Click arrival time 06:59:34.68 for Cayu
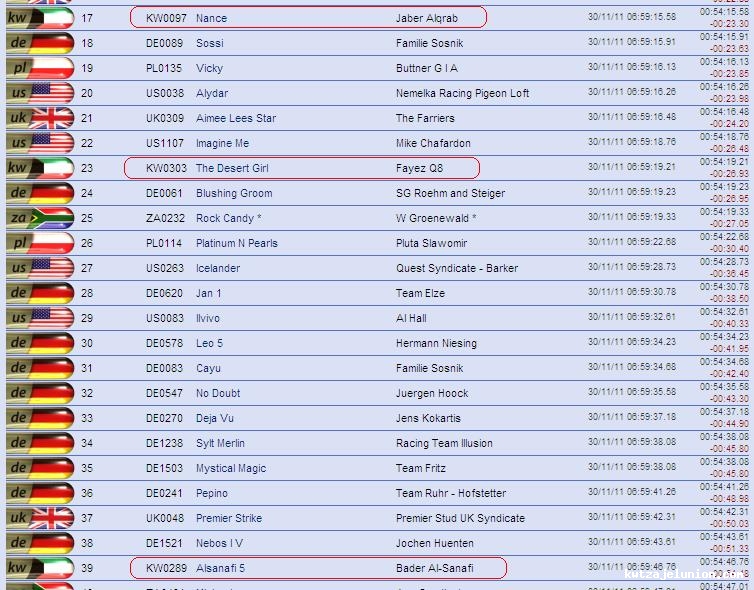This screenshot has width=754, height=590. click(631, 368)
